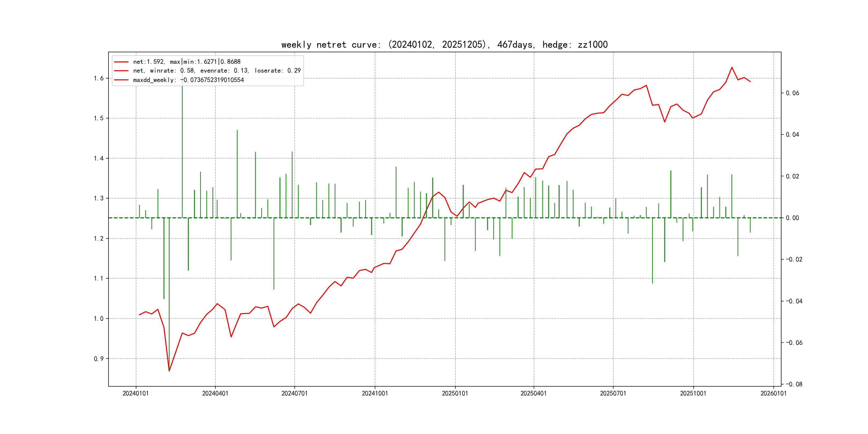Click the 0.06 right axis tick label
This screenshot has height=434, width=868.
pos(792,93)
